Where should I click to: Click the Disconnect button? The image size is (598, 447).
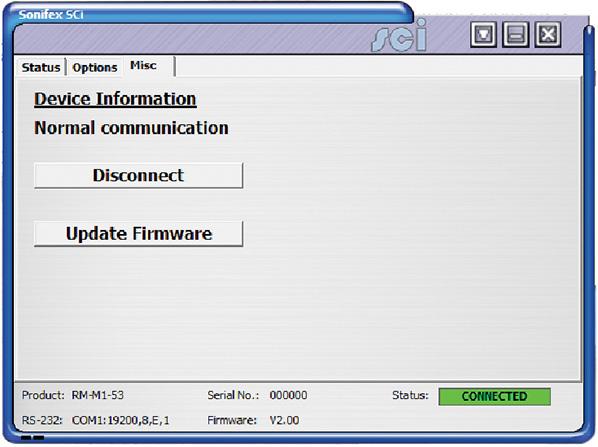tap(138, 175)
